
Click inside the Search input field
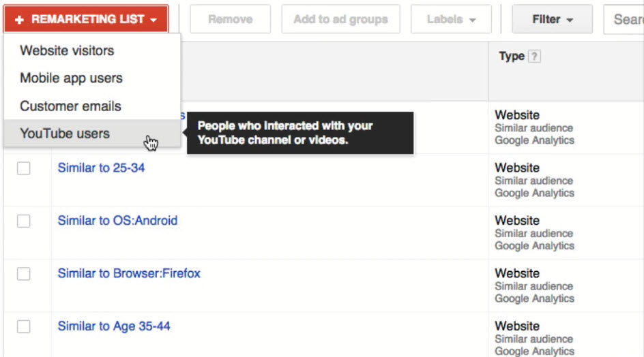tap(626, 20)
